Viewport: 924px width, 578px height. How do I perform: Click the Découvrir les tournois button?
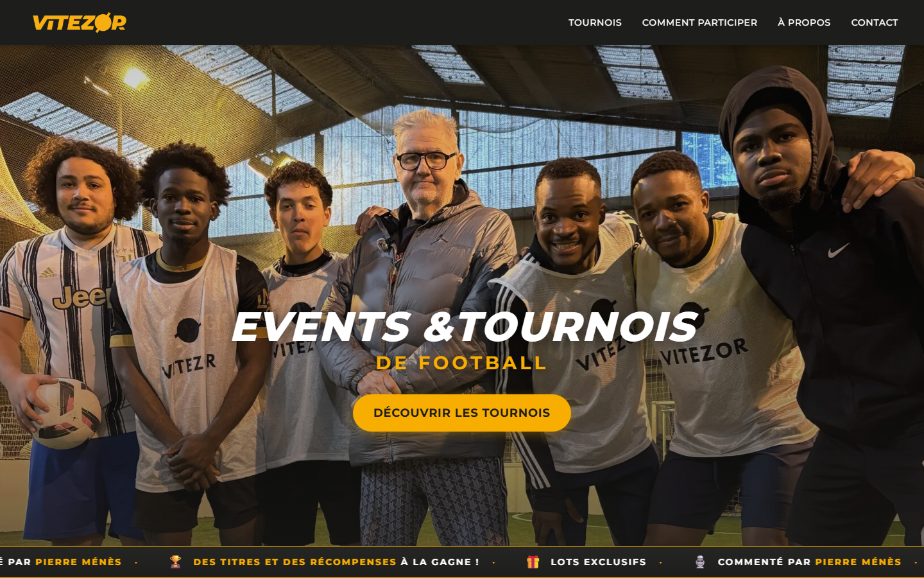pyautogui.click(x=462, y=413)
